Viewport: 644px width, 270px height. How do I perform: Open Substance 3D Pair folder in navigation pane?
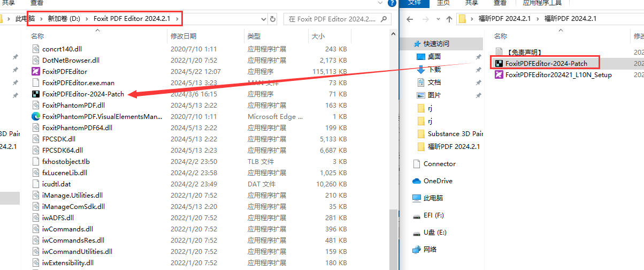(x=455, y=134)
